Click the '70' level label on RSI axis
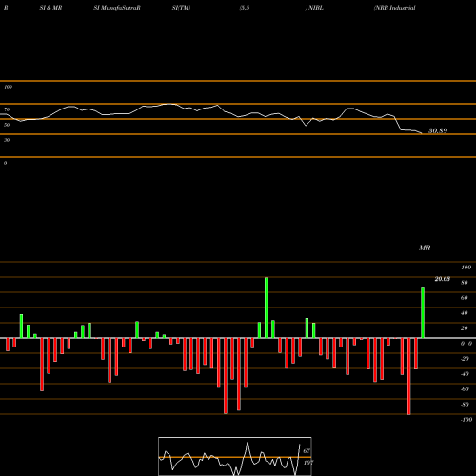 pyautogui.click(x=7, y=109)
